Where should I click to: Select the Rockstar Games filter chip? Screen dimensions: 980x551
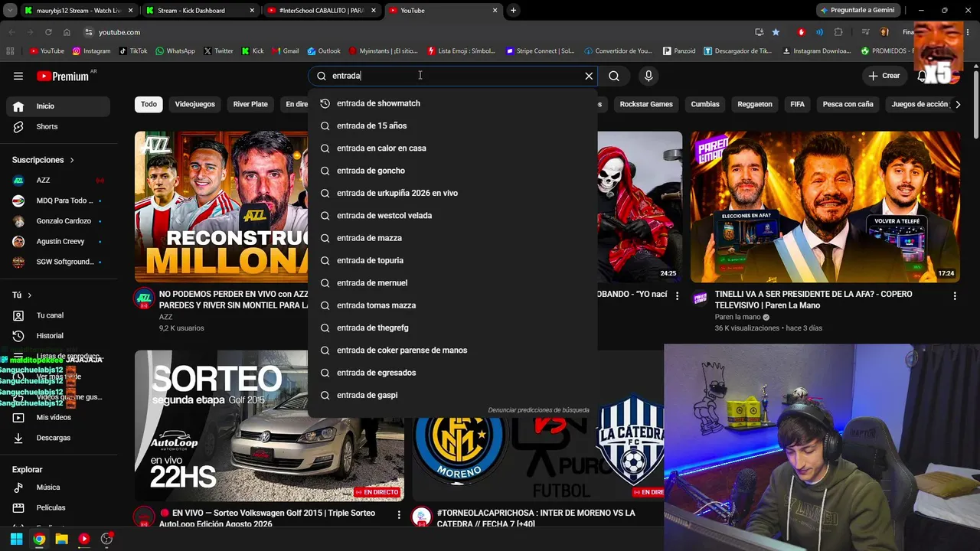coord(646,104)
